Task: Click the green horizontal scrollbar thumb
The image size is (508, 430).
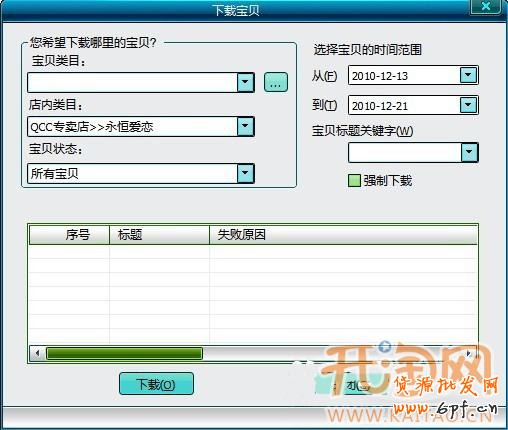Action: (124, 353)
